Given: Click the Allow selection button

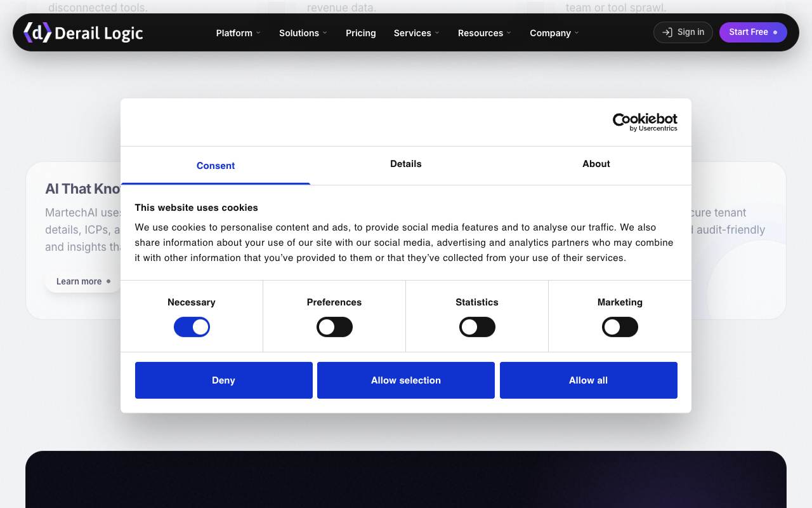Looking at the screenshot, I should (x=406, y=380).
